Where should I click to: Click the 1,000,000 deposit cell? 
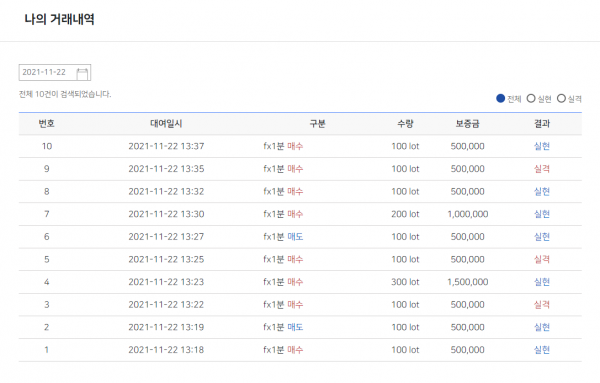click(x=468, y=214)
